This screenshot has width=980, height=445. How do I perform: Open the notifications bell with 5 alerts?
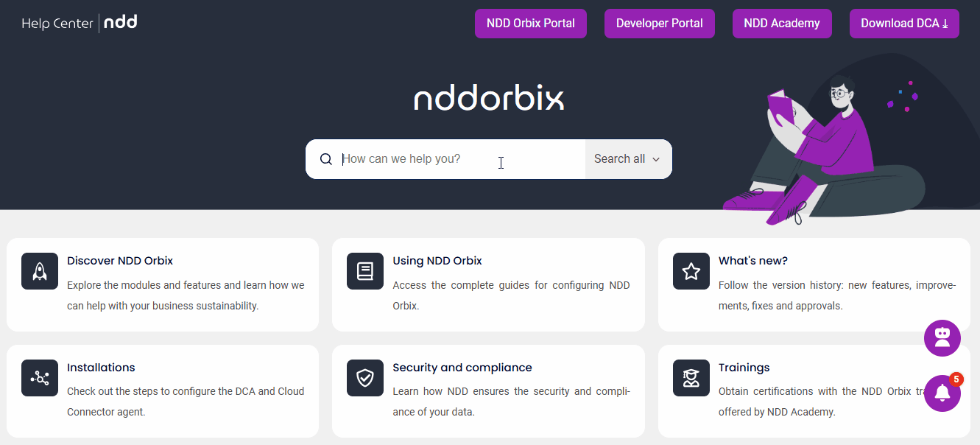click(942, 393)
